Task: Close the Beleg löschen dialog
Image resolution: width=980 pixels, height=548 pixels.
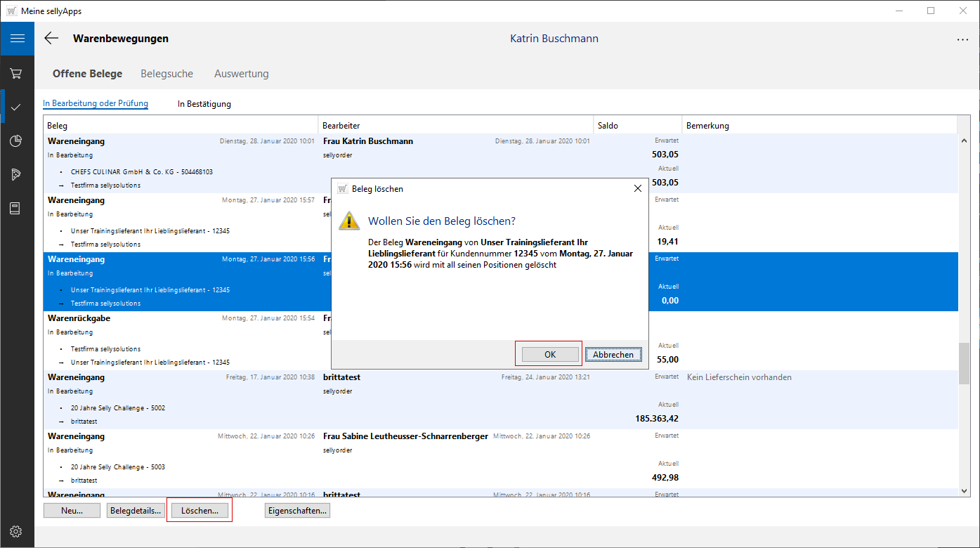Action: point(637,189)
